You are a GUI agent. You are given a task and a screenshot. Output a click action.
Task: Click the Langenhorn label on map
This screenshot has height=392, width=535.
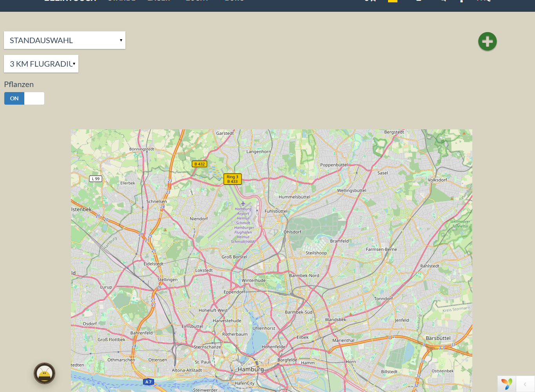pos(259,151)
